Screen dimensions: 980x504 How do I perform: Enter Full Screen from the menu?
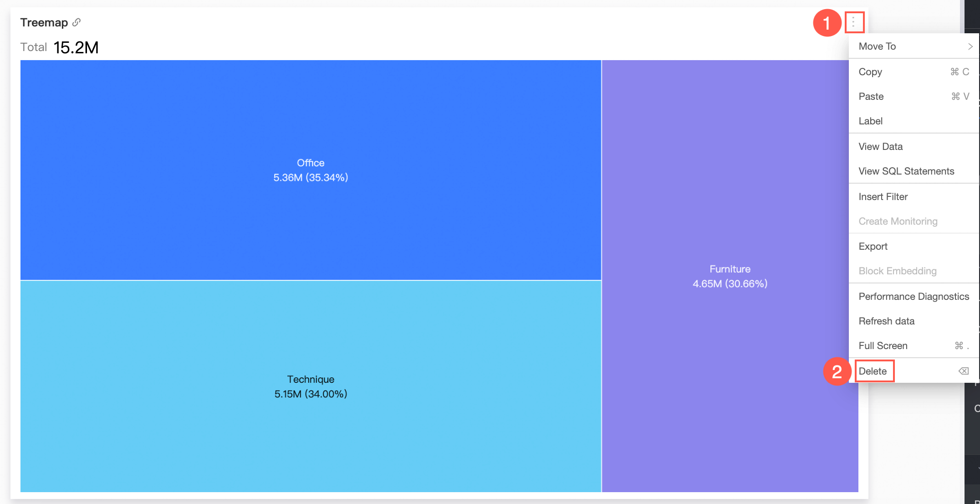pos(883,346)
